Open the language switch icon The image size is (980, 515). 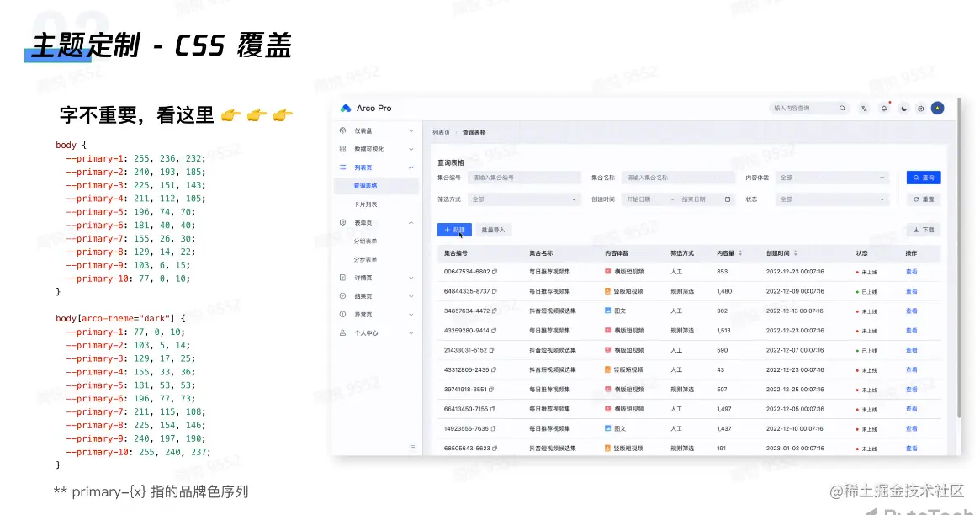pos(864,108)
